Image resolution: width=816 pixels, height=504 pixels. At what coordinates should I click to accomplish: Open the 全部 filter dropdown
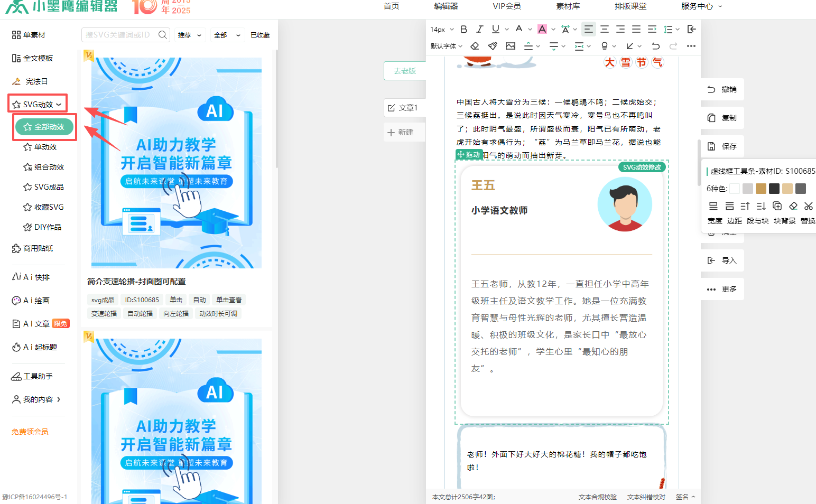point(226,35)
